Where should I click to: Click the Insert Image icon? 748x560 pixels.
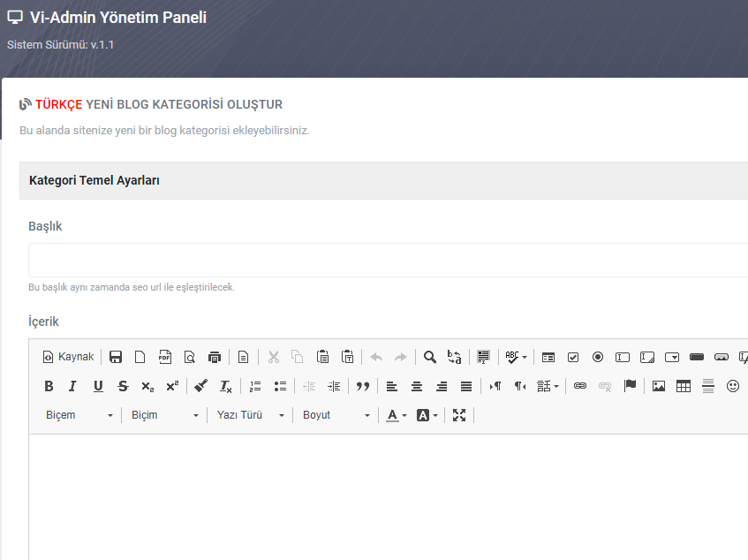click(x=659, y=386)
